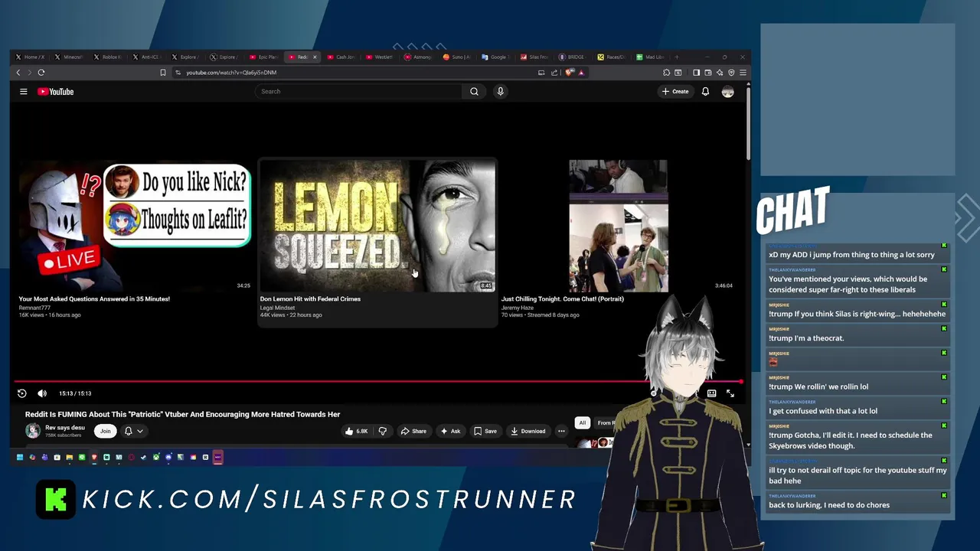
Task: Open the YouTube guide hamburger menu
Action: [x=24, y=92]
